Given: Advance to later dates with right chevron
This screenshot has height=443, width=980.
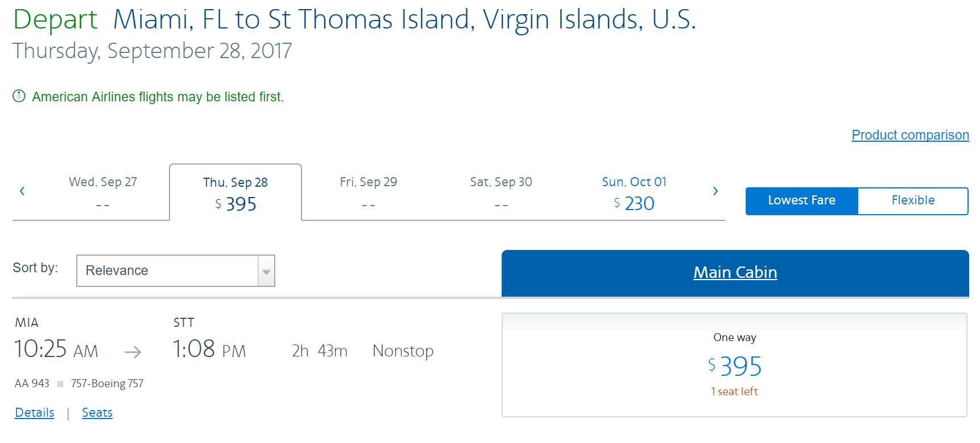Looking at the screenshot, I should (716, 191).
